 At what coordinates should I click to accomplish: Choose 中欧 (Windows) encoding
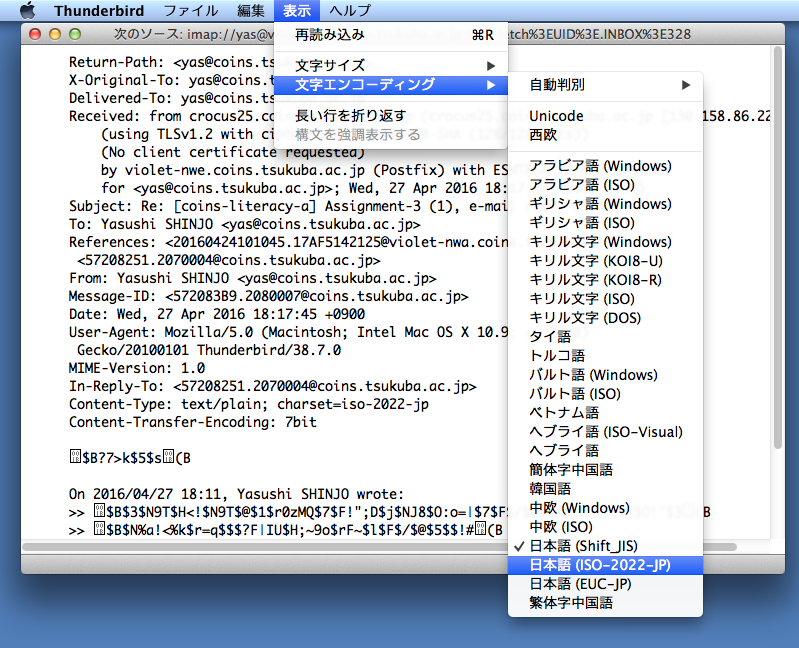[605, 508]
